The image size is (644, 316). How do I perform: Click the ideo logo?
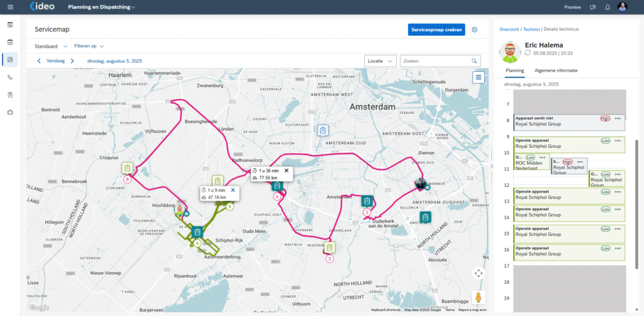point(42,6)
